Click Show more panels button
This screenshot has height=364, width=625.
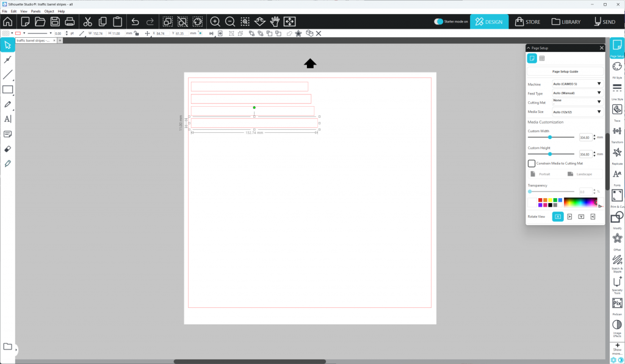tap(617, 349)
